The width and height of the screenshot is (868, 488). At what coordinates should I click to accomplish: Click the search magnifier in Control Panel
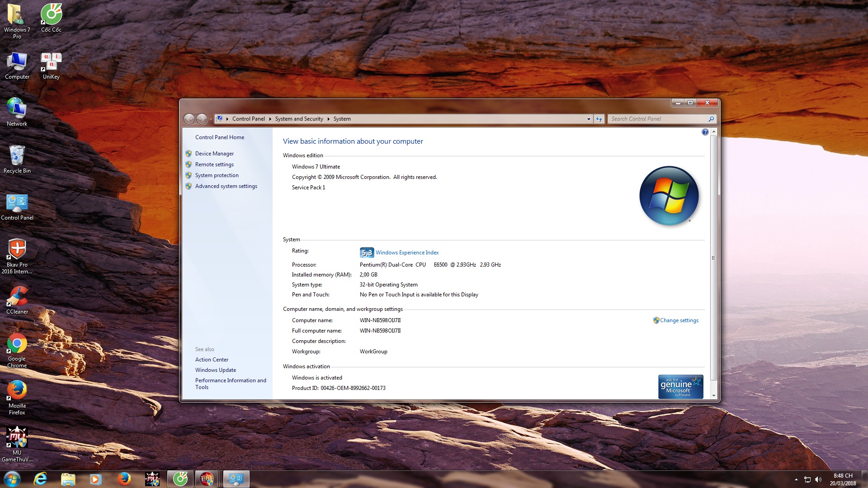711,119
